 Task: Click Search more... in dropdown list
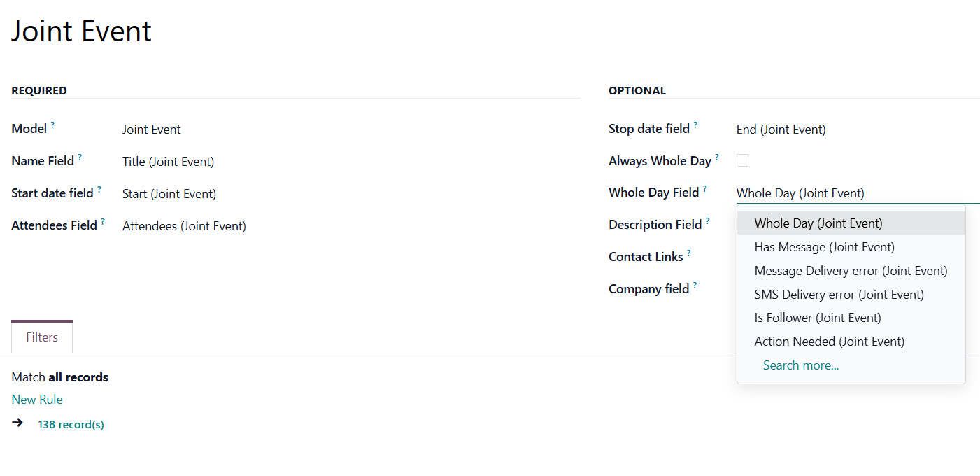coord(800,365)
